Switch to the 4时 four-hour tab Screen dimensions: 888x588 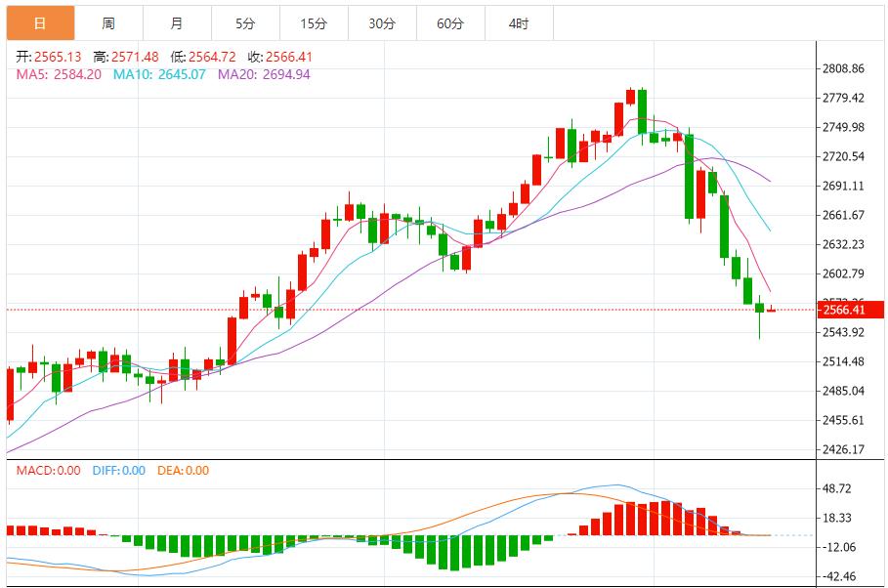pyautogui.click(x=519, y=22)
